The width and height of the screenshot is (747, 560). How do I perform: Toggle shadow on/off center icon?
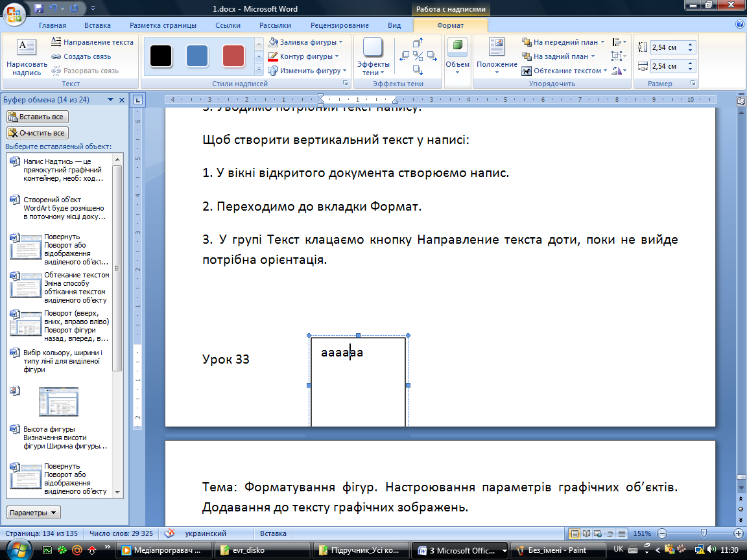(418, 56)
